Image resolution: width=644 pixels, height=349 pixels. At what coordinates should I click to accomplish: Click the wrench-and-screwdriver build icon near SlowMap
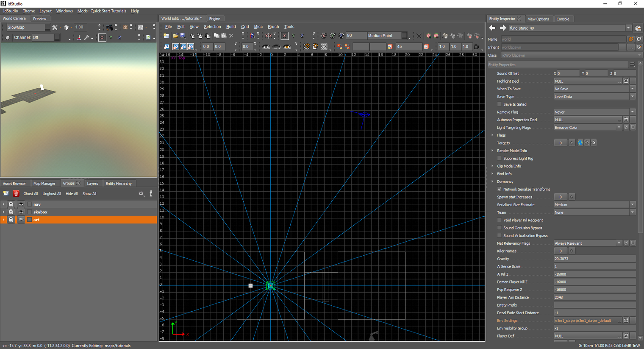[x=55, y=27]
